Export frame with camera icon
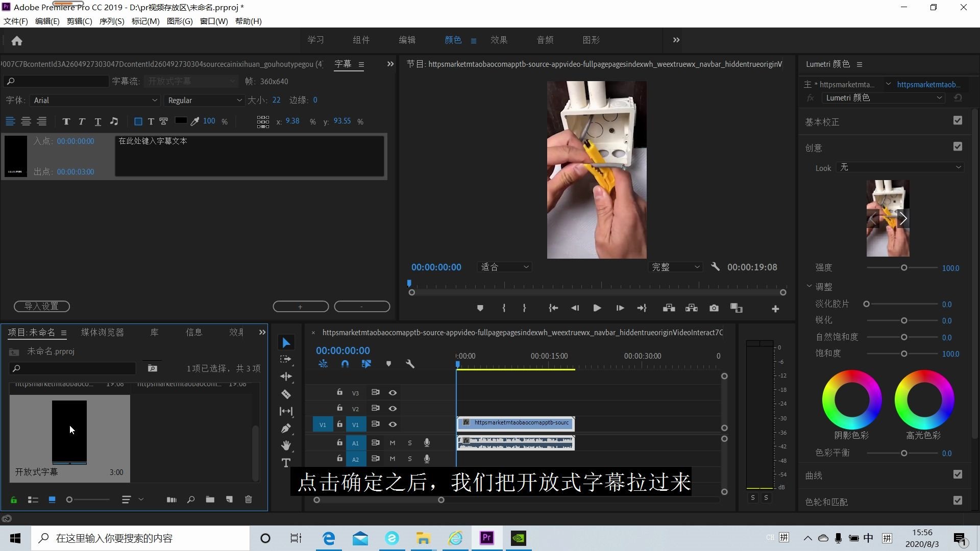 click(x=714, y=308)
